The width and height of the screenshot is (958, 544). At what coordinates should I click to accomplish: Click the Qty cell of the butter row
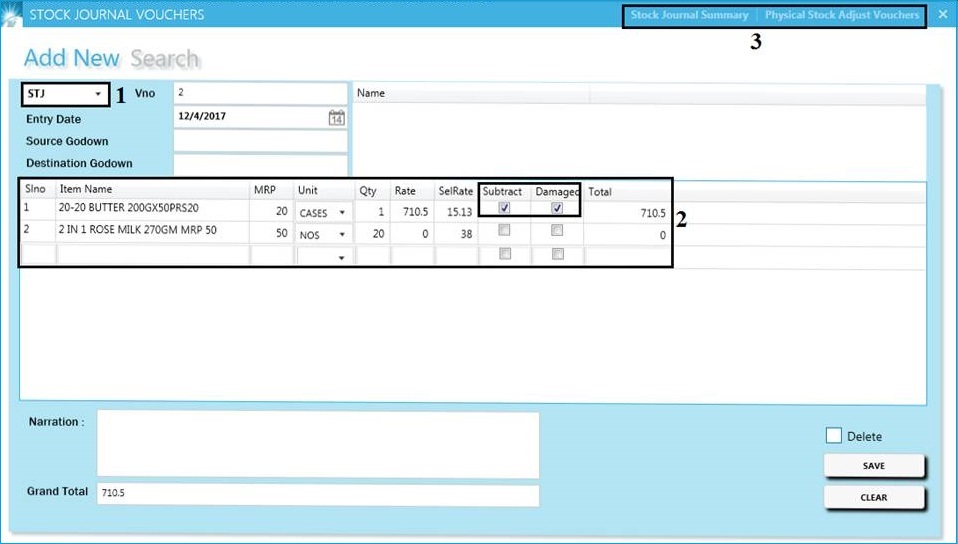(372, 211)
